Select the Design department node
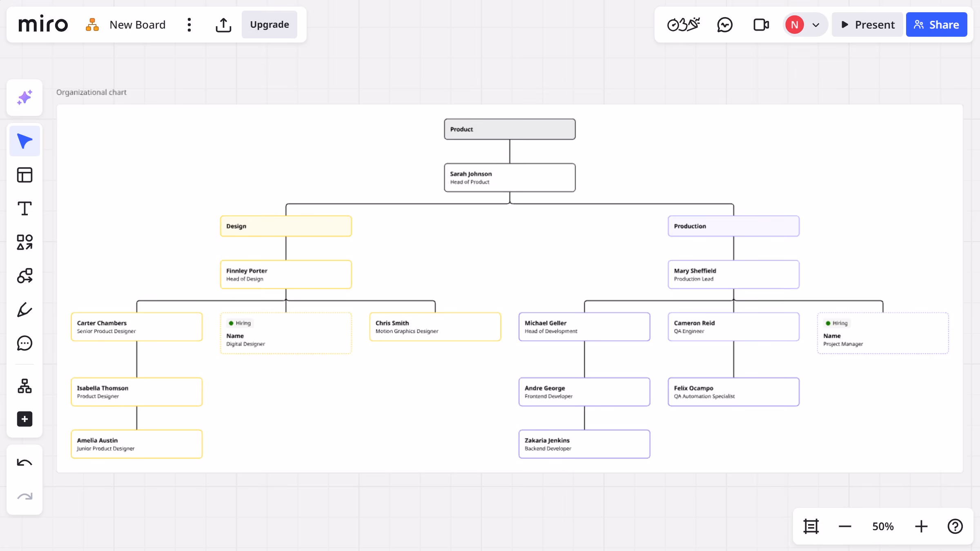 click(x=286, y=226)
